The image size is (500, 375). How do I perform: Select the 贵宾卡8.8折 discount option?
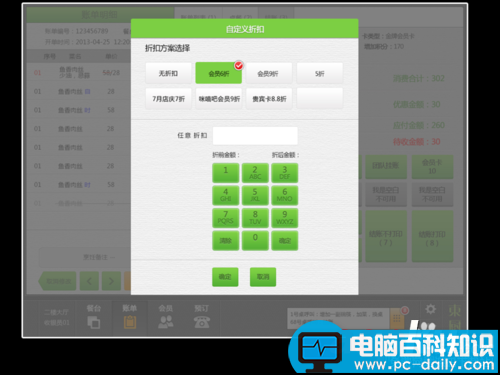coord(269,99)
